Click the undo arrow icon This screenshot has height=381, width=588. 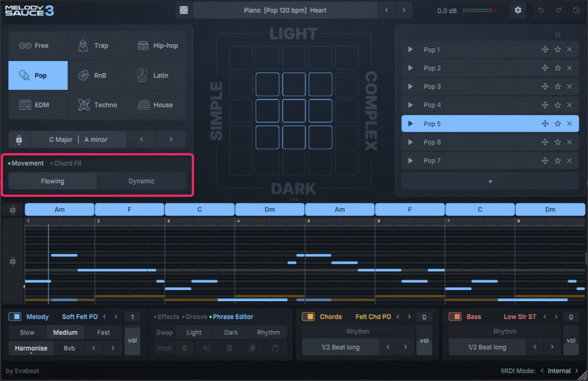(540, 10)
